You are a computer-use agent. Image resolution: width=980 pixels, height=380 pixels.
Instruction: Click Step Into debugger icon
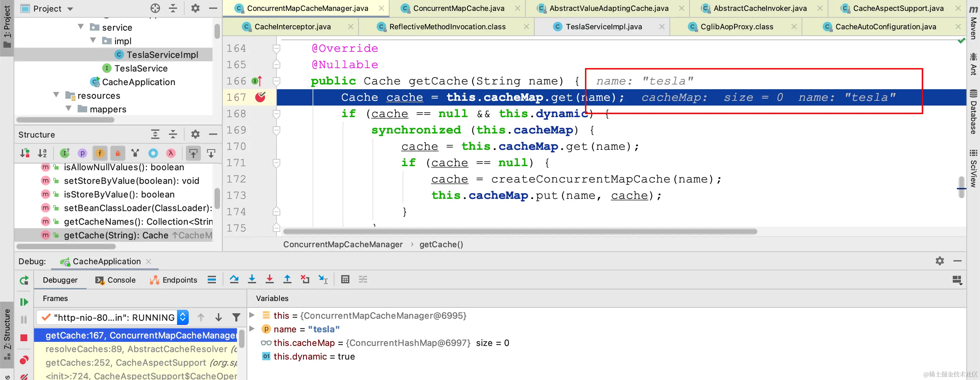pyautogui.click(x=252, y=280)
